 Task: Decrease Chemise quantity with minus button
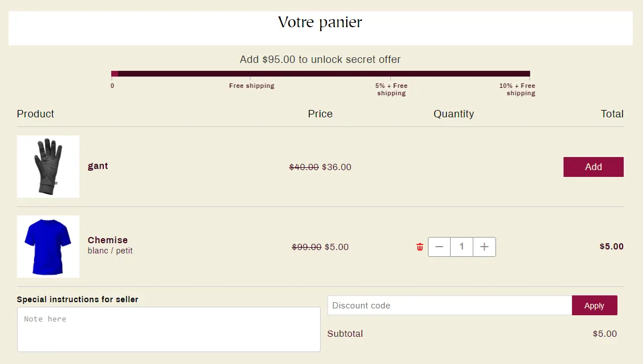tap(439, 247)
